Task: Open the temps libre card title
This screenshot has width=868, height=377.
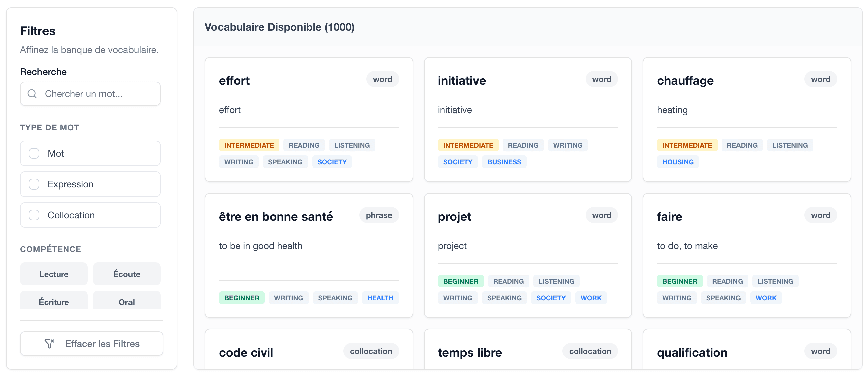Action: (x=470, y=352)
